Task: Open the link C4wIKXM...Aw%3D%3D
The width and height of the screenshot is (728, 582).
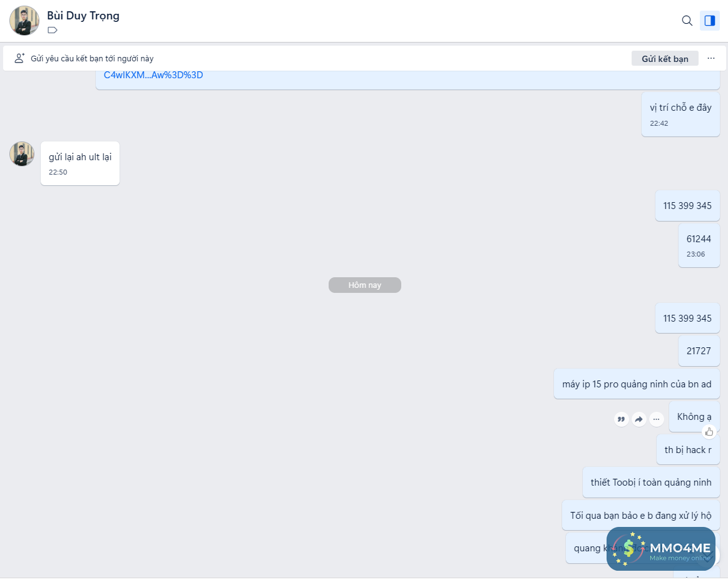Action: pyautogui.click(x=153, y=75)
